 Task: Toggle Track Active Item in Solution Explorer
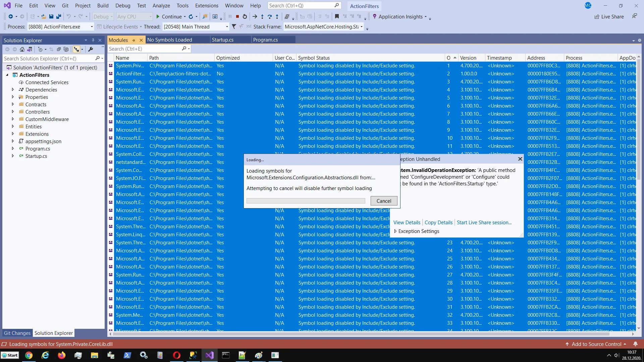point(76,49)
